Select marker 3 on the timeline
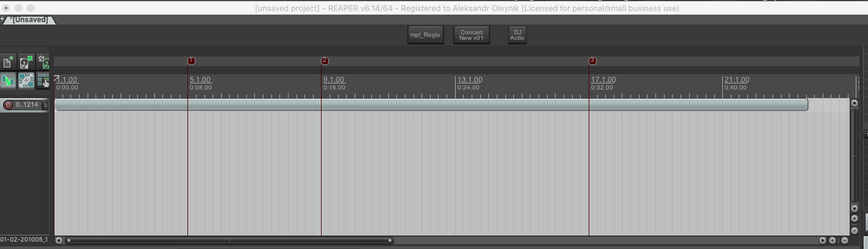 pyautogui.click(x=592, y=61)
